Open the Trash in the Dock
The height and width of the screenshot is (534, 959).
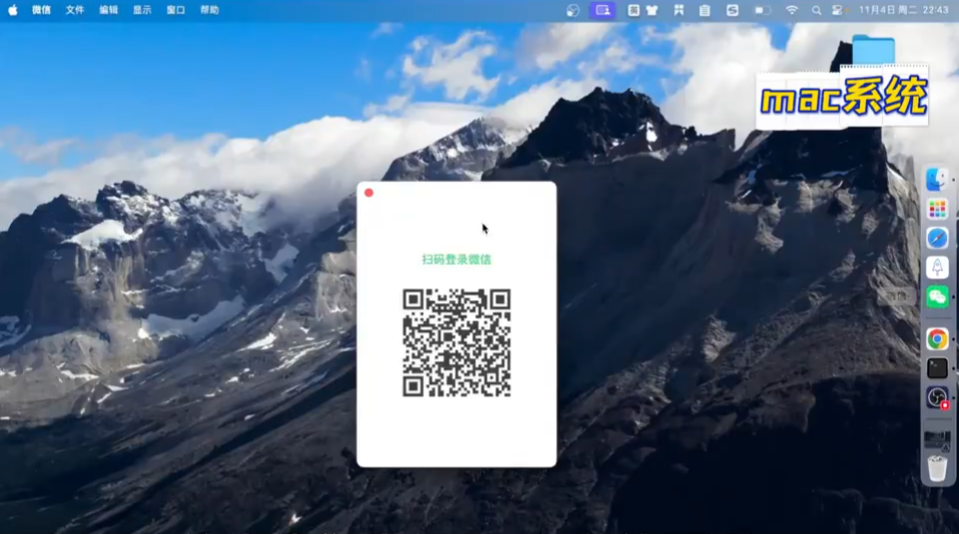[937, 468]
